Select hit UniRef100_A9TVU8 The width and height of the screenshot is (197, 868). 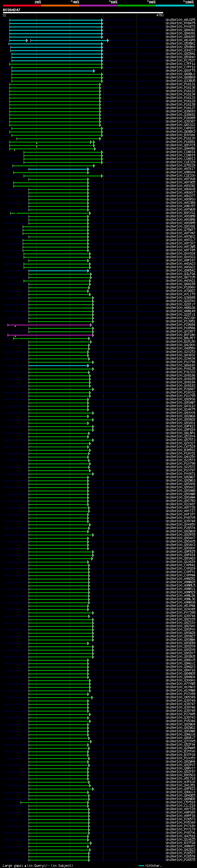[x=180, y=179]
